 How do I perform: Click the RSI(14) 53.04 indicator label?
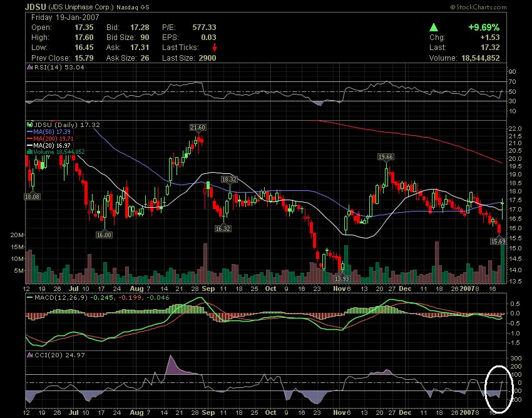click(x=59, y=67)
